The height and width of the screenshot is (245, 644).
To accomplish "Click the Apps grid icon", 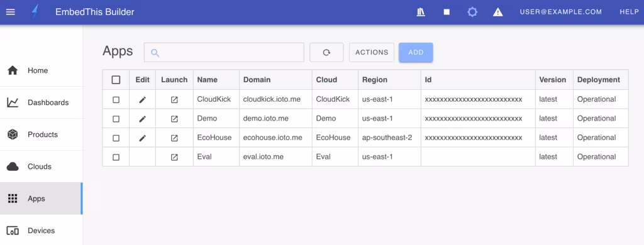I will tap(13, 199).
